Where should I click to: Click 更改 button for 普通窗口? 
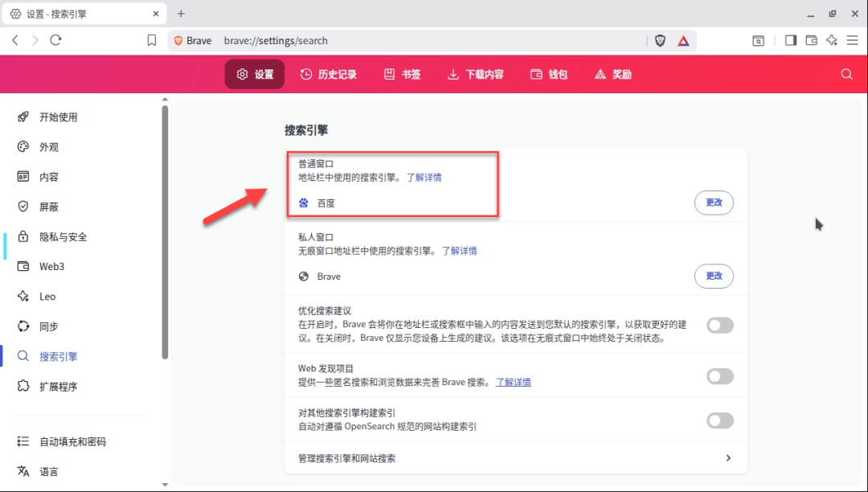714,203
